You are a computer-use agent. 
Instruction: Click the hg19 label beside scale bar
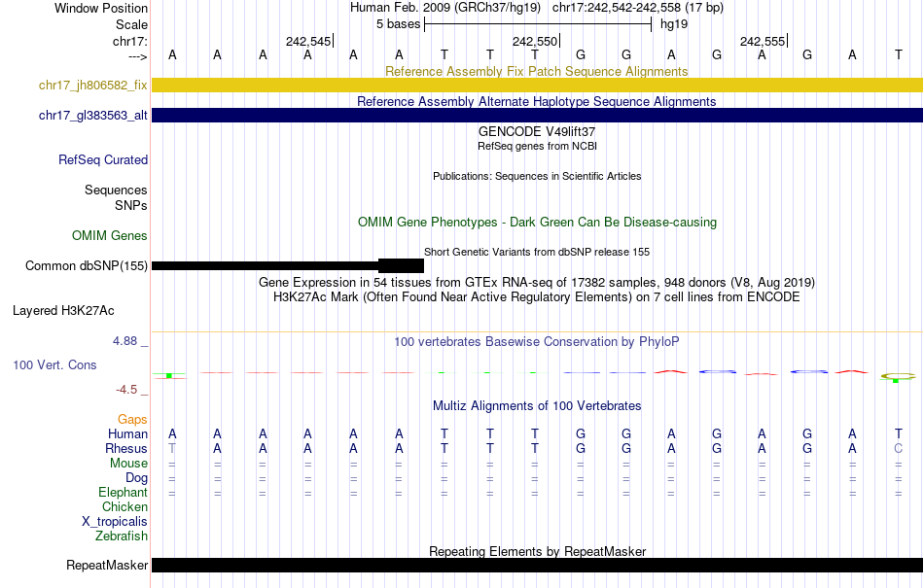click(674, 24)
